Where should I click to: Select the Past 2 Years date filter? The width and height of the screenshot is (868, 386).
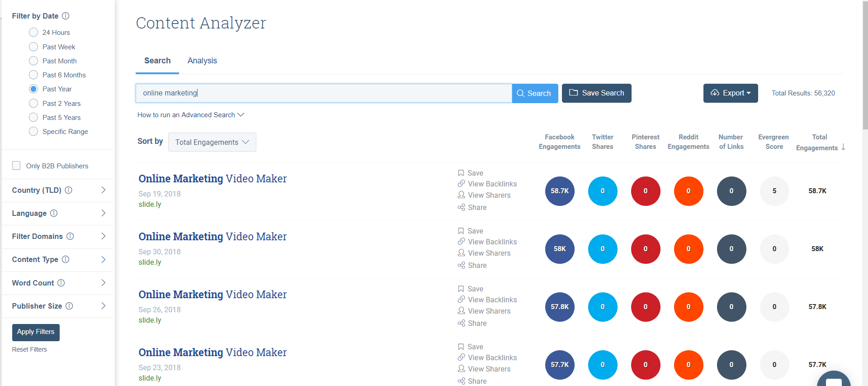pyautogui.click(x=33, y=103)
